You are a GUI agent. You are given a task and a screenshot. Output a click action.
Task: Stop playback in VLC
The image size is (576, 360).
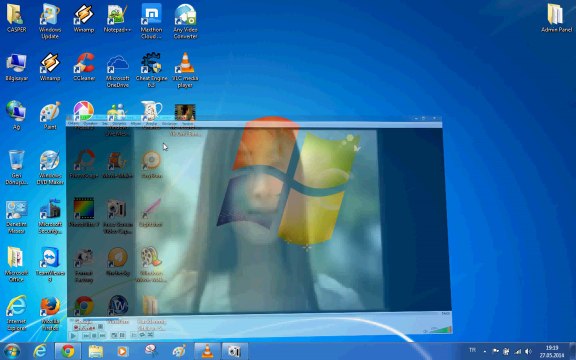(94, 336)
